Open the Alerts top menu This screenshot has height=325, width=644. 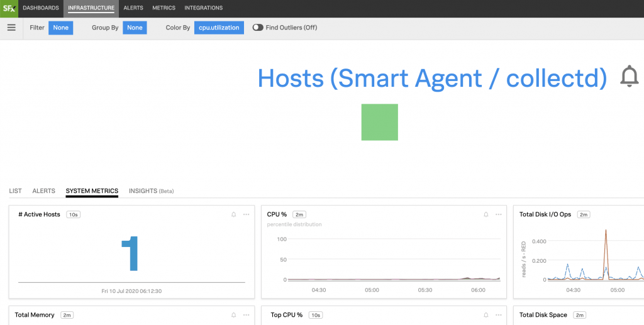pos(133,8)
